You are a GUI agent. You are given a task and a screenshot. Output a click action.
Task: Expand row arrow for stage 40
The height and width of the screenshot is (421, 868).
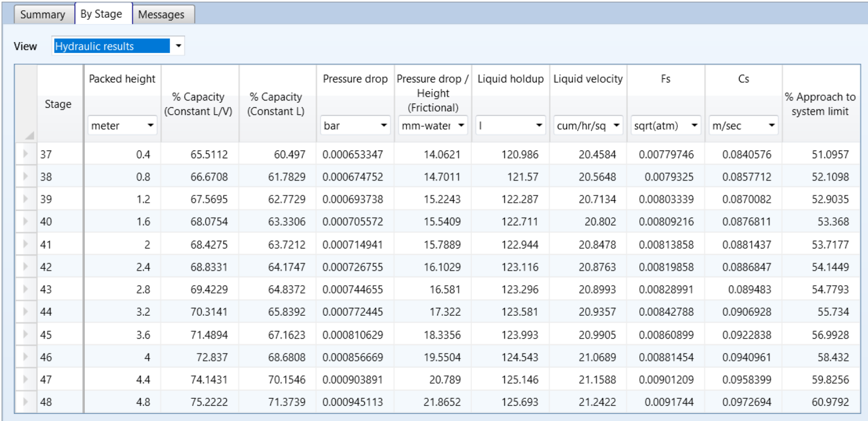pyautogui.click(x=25, y=222)
